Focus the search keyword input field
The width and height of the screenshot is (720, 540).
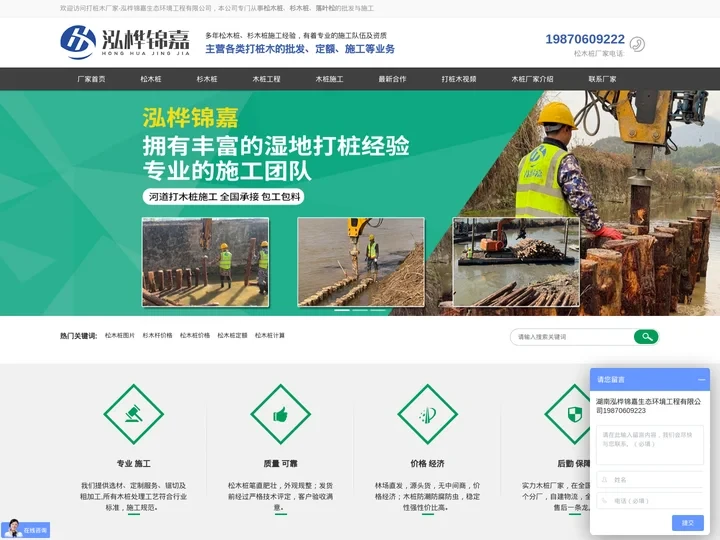point(572,337)
